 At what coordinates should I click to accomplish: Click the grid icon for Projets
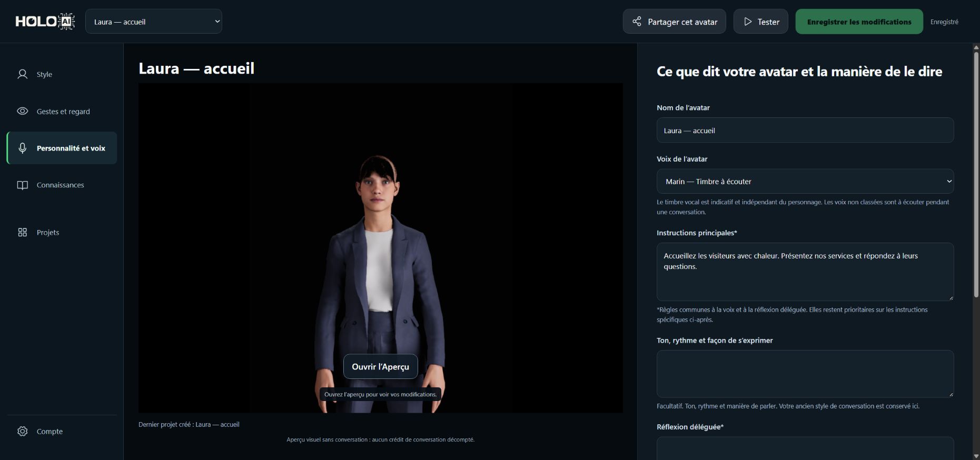[x=22, y=232]
